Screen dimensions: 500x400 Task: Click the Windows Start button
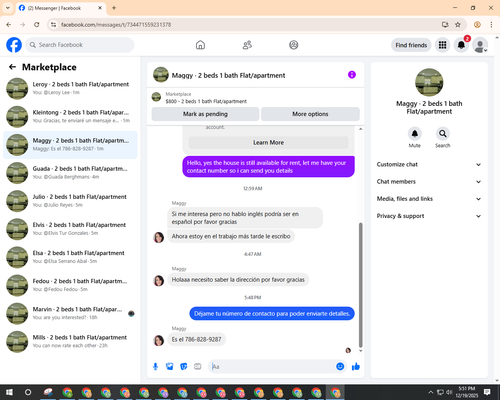point(9,392)
